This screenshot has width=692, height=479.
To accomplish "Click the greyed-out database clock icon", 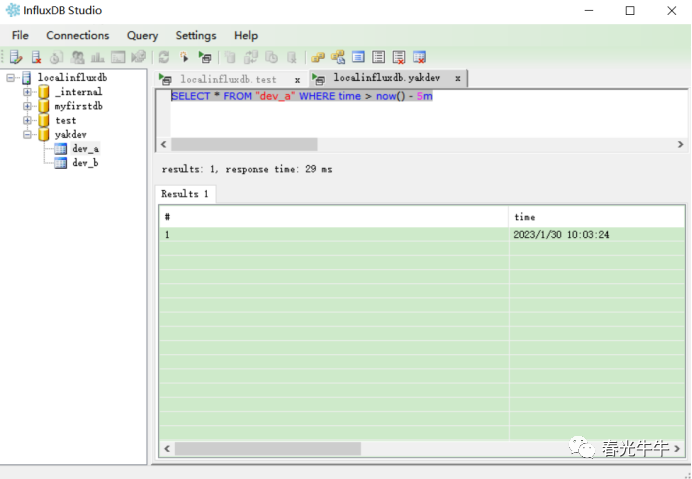I will pyautogui.click(x=271, y=57).
